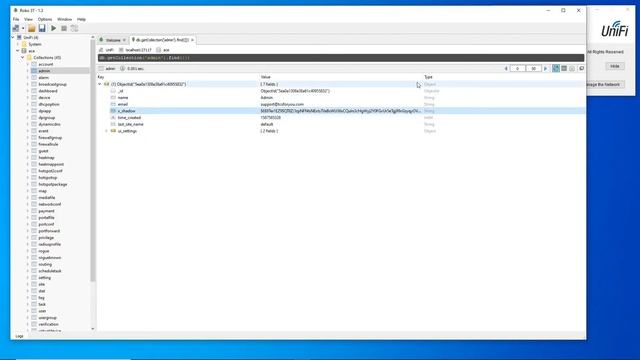Viewport: 640px width, 360px height.
Task: Switch results to tree view mode icon
Action: tap(556, 69)
